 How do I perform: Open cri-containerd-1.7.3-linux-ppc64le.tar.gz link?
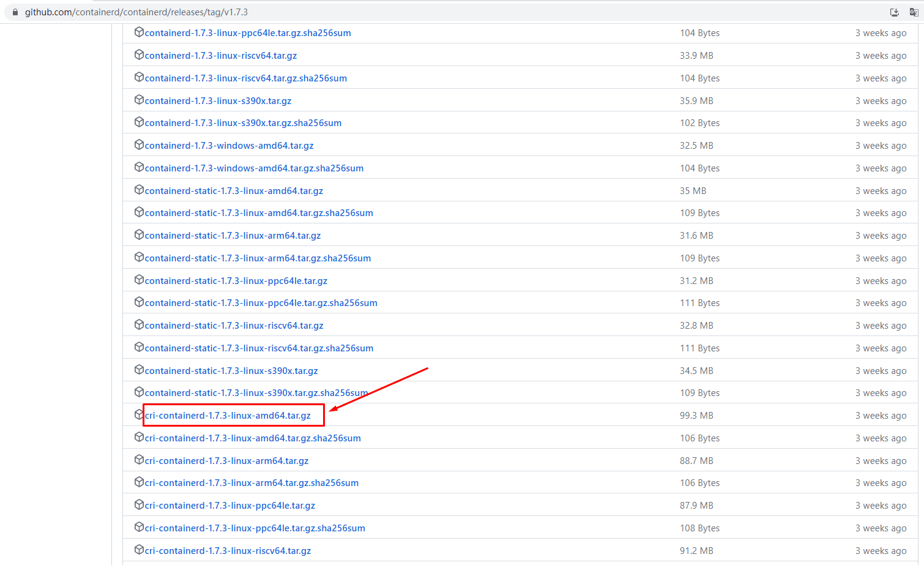(230, 506)
